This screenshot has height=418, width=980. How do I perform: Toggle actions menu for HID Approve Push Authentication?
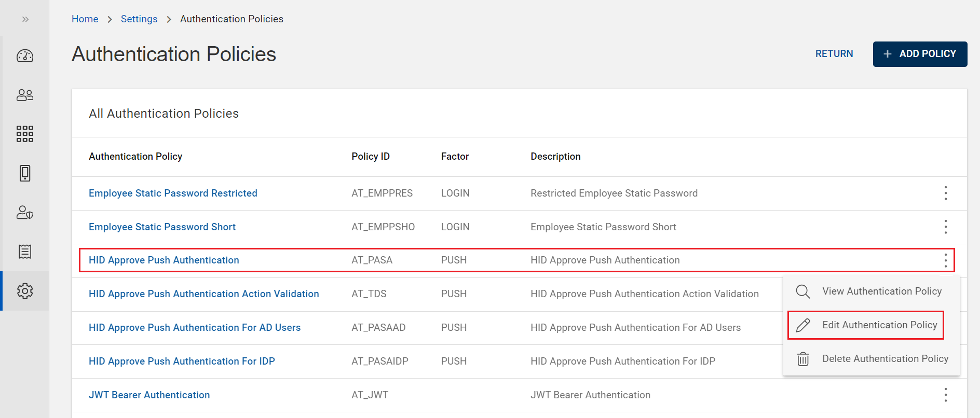945,260
